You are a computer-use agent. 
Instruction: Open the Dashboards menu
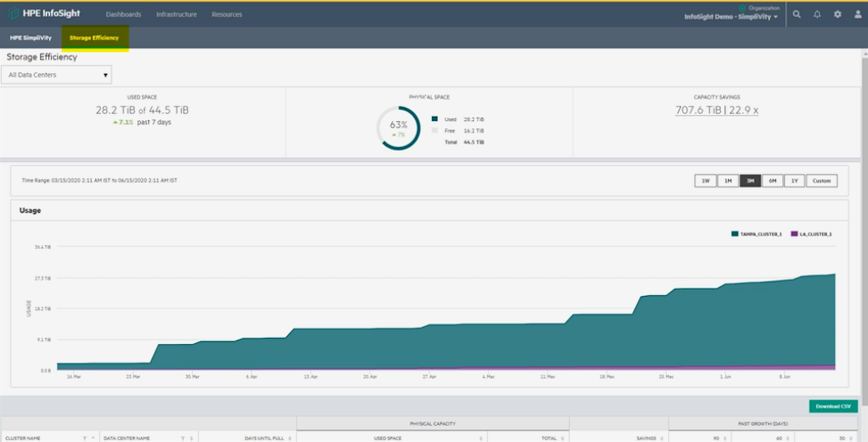[123, 14]
